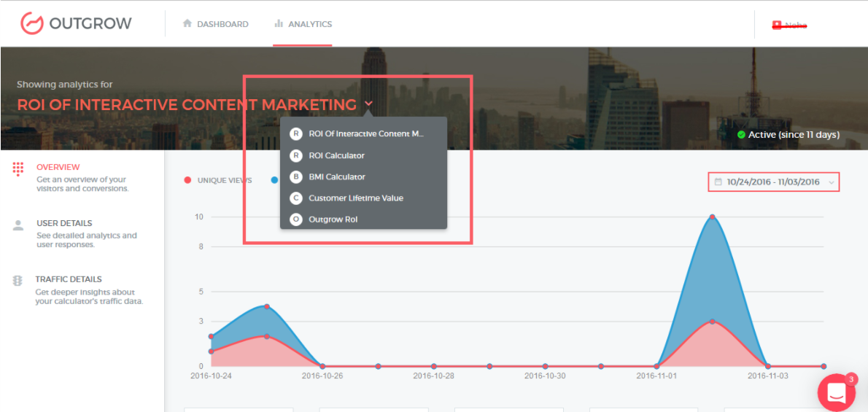Open the Dashboard tab

pyautogui.click(x=215, y=24)
